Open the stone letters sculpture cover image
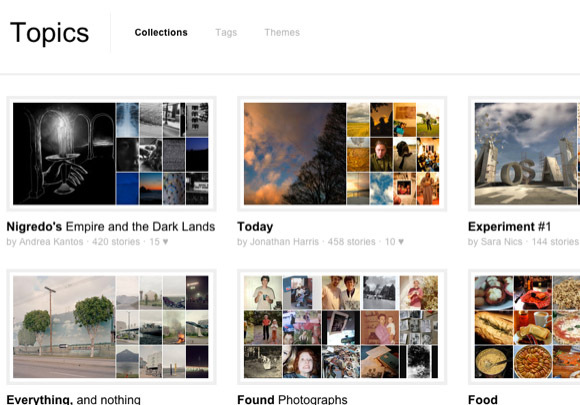This screenshot has width=580, height=405. click(526, 153)
